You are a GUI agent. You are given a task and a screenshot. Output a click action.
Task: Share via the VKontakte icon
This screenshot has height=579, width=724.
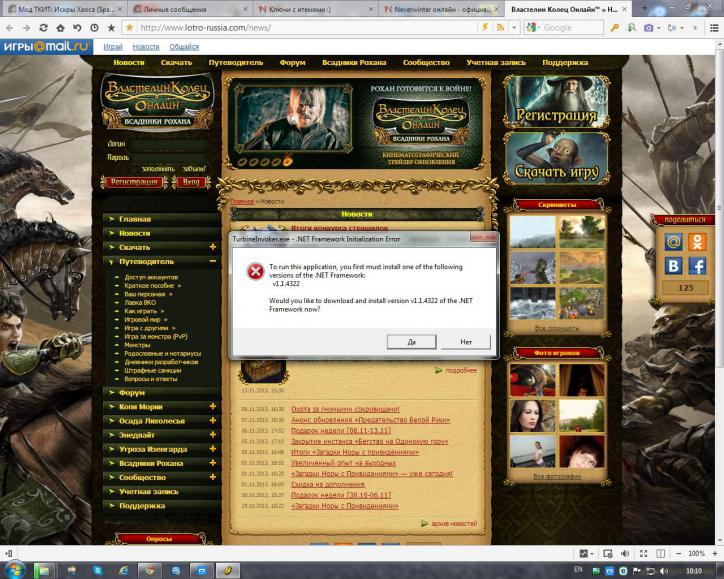673,266
